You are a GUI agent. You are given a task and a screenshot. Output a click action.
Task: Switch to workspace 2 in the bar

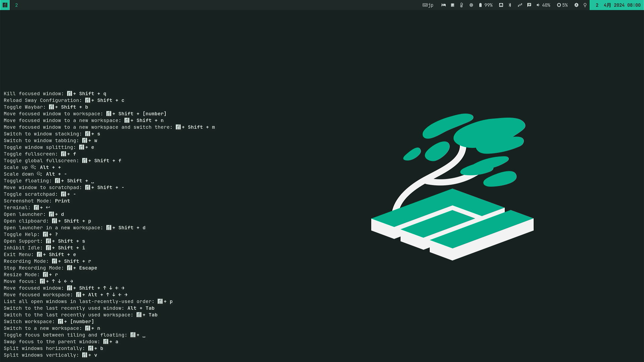16,5
